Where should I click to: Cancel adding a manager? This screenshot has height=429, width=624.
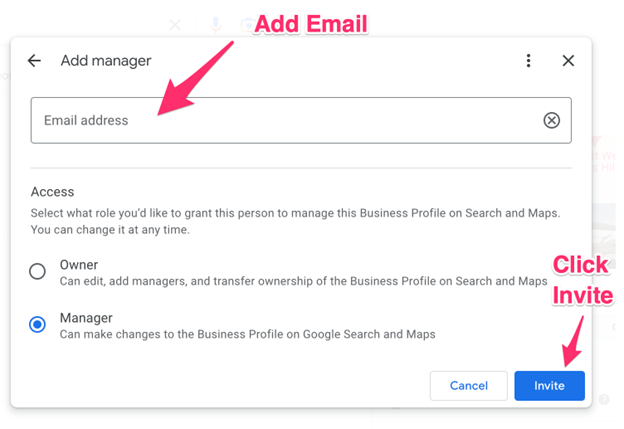click(469, 386)
